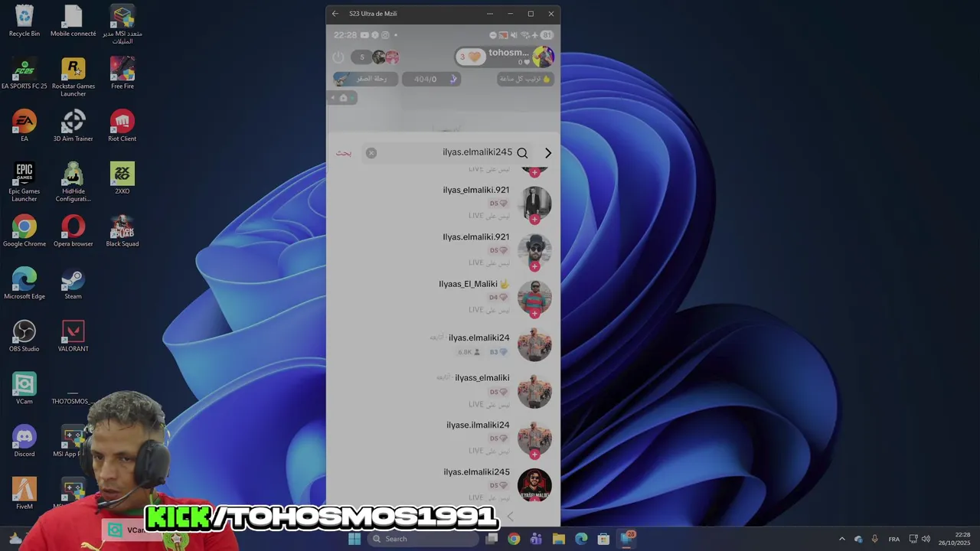Open volume control in system tray

[926, 539]
